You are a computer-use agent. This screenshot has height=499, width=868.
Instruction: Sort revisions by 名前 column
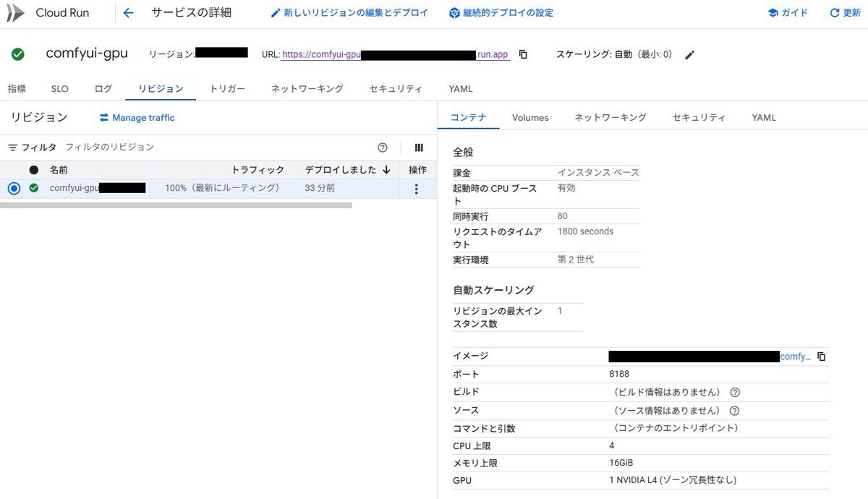(59, 170)
